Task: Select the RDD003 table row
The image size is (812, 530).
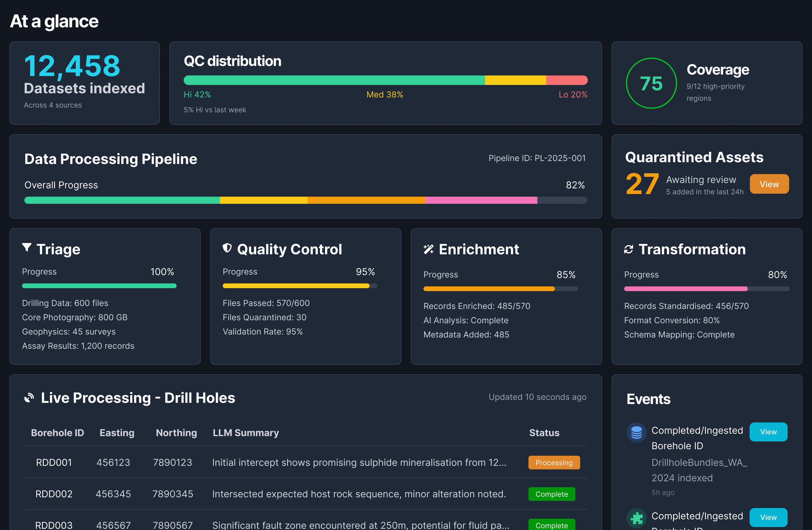Action: coord(273,524)
